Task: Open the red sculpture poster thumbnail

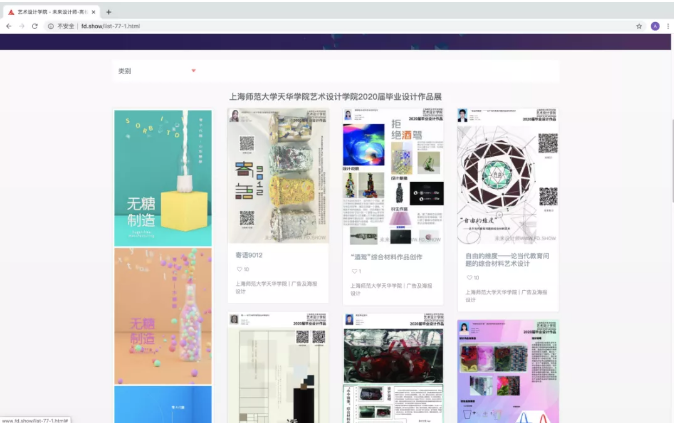Action: coord(393,368)
